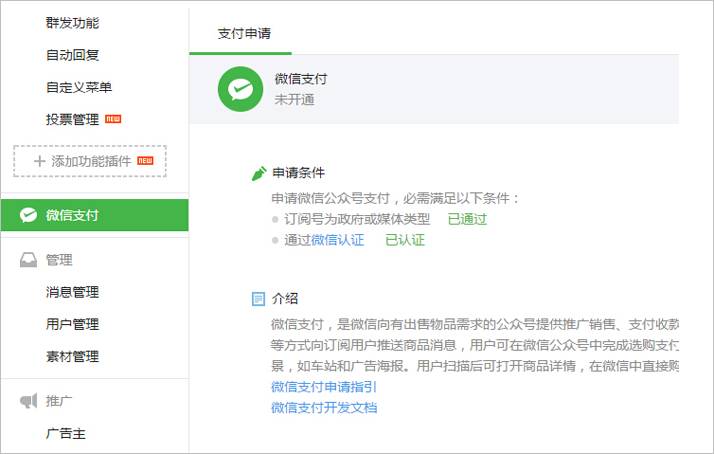Click the 介绍 heading

pos(285,299)
